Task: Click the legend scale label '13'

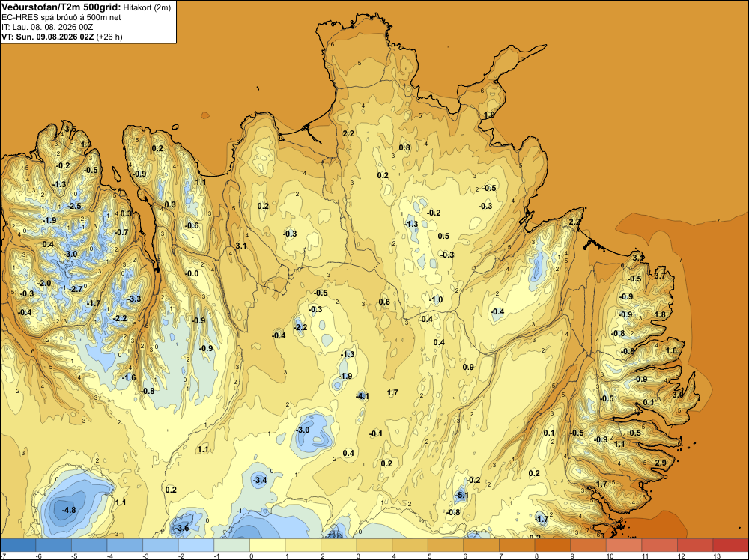Action: (717, 556)
